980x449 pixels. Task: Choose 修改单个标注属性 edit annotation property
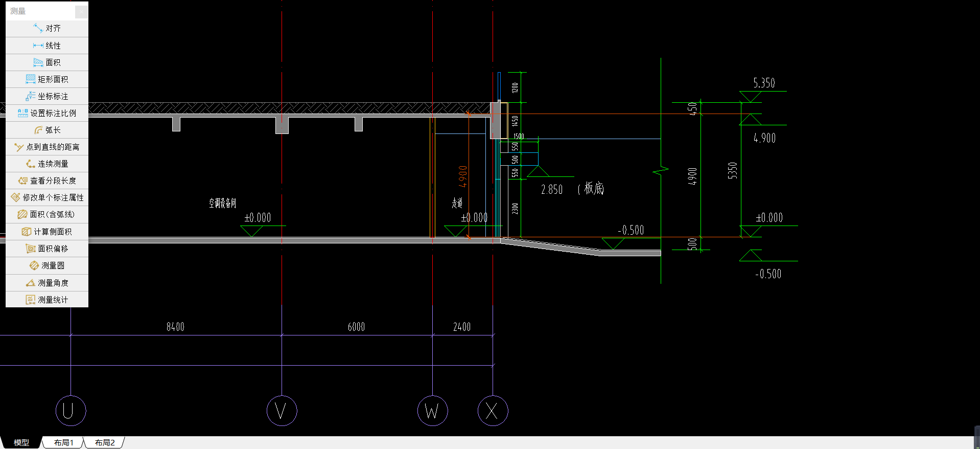[x=47, y=197]
